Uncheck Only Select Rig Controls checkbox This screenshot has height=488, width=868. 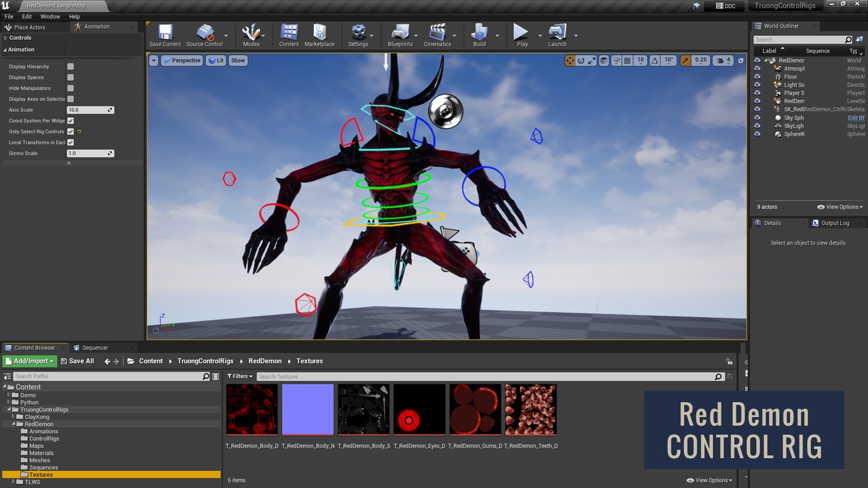pos(71,131)
